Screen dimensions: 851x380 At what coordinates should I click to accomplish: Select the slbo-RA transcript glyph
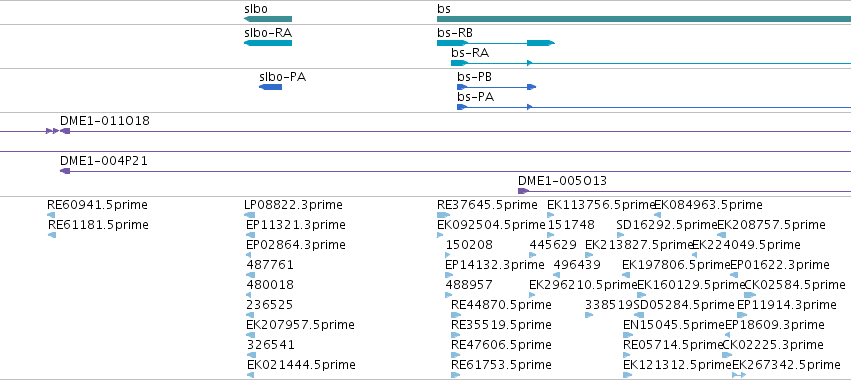(268, 42)
